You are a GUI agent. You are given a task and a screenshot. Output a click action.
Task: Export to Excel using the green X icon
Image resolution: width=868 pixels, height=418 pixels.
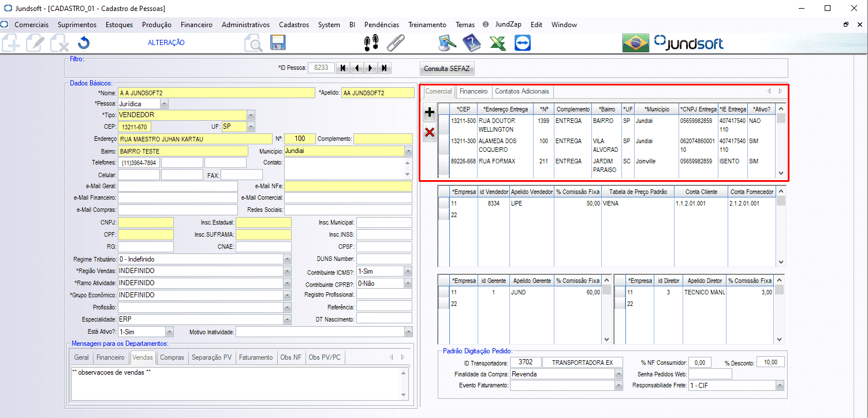pyautogui.click(x=497, y=43)
